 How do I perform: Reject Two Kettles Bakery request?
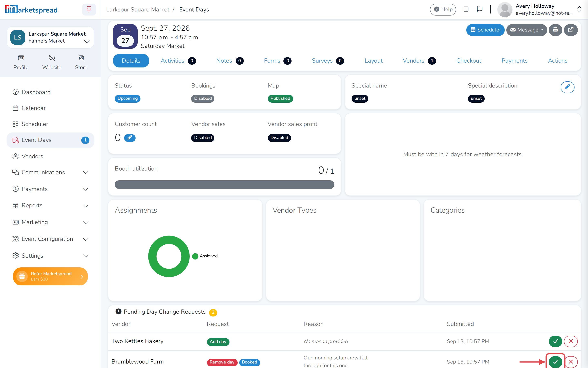pyautogui.click(x=571, y=341)
